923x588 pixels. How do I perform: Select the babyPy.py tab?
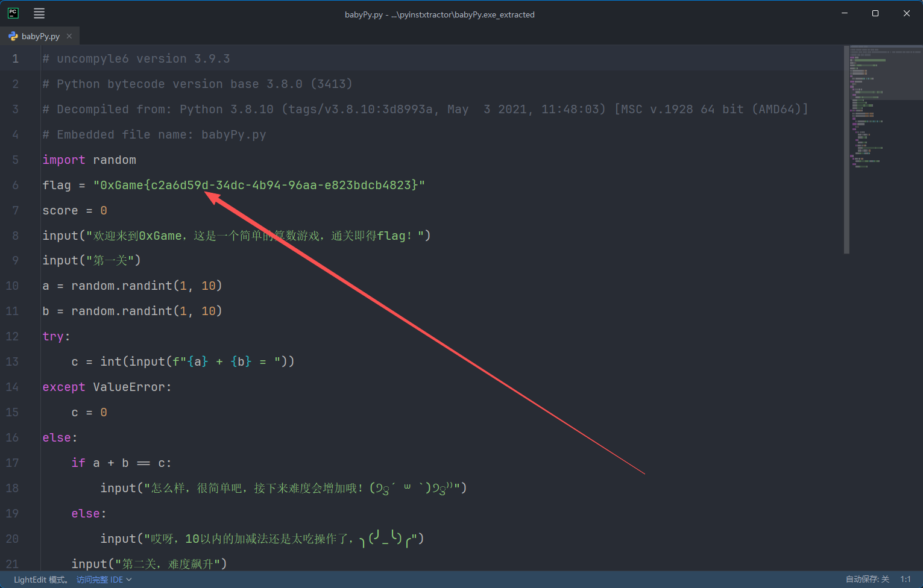click(40, 36)
